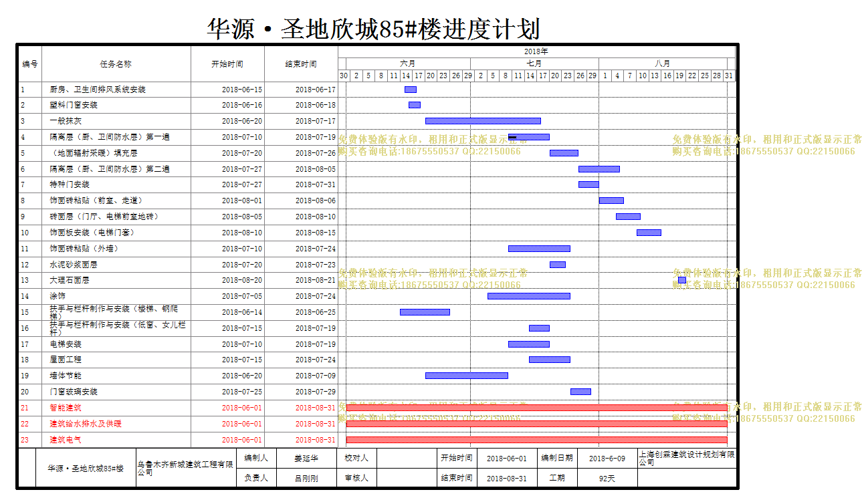Select the 六月 month header
The width and height of the screenshot is (862, 504).
pos(408,64)
